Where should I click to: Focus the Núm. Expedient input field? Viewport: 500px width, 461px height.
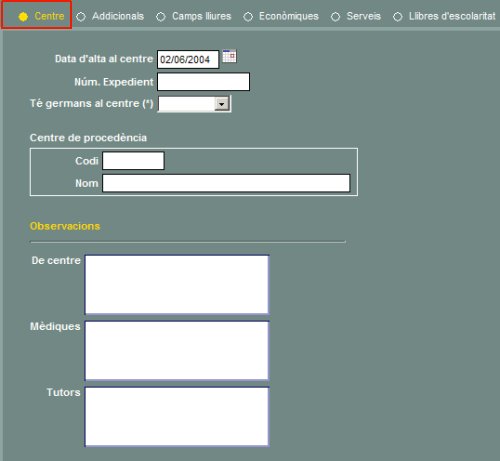coord(203,82)
